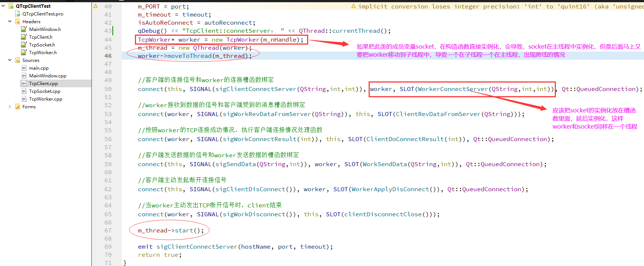The width and height of the screenshot is (644, 266).
Task: Click the comment on line 52
Action: point(222,105)
